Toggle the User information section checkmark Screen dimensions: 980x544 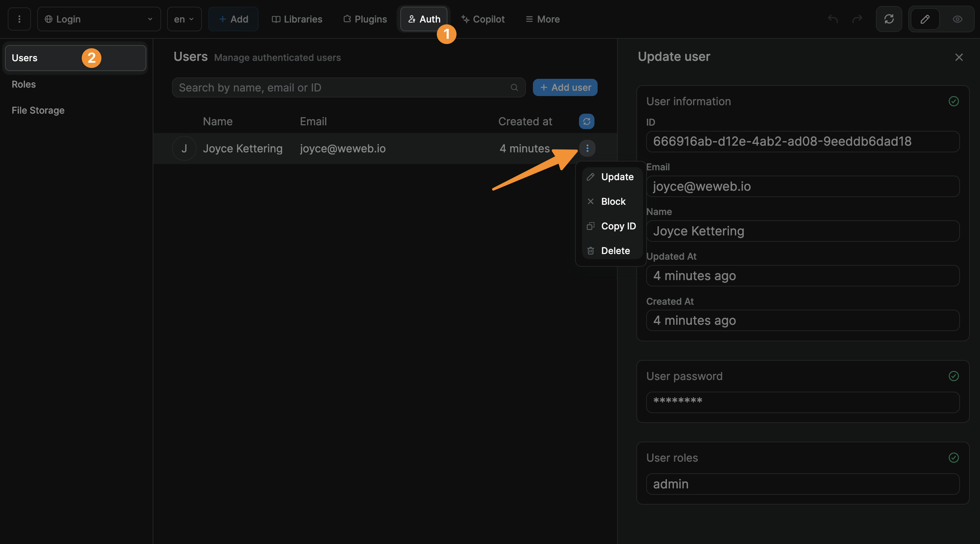coord(953,101)
